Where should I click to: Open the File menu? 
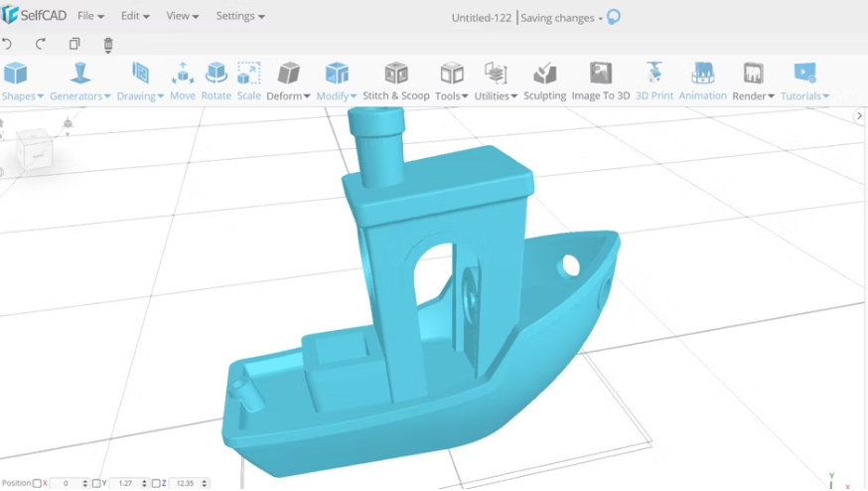[x=90, y=16]
